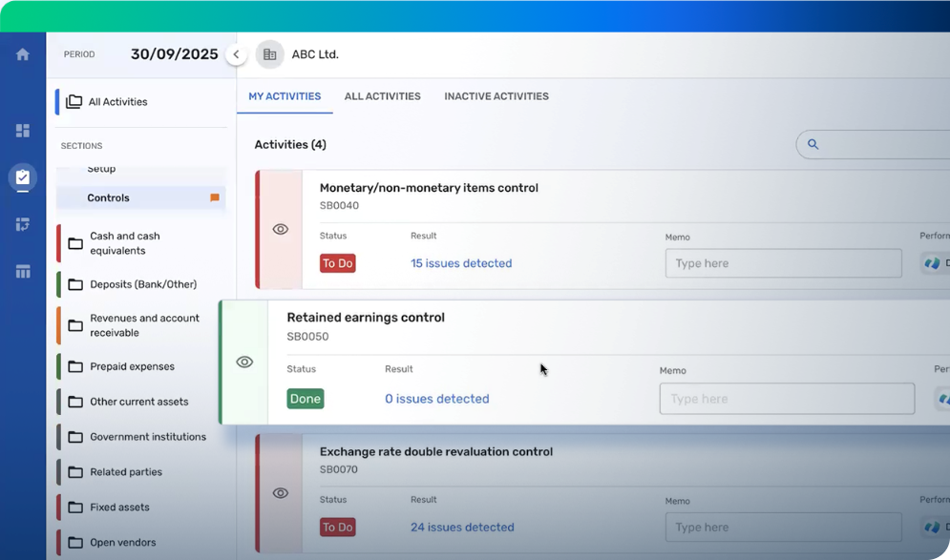This screenshot has height=560, width=950.
Task: Toggle eye icon for Exchange rate double revaluation
Action: pos(280,493)
